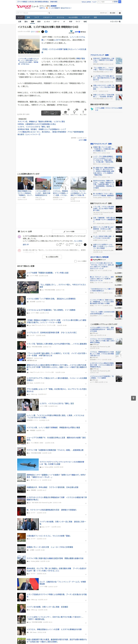Click the AFP BB News logo
Screen dimensions: 138x644
[x=80, y=32]
